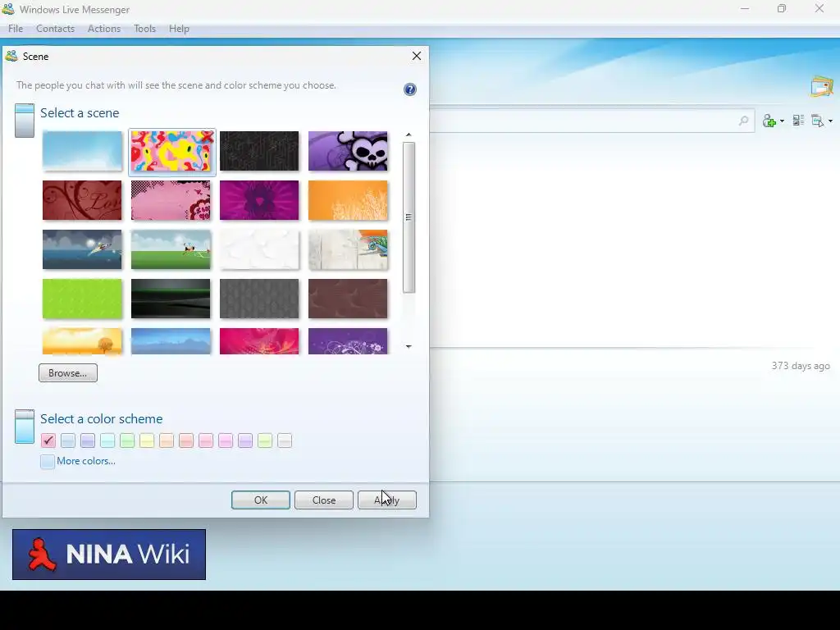
Task: Open the dropdown arrow beside compact view icon
Action: tap(830, 121)
